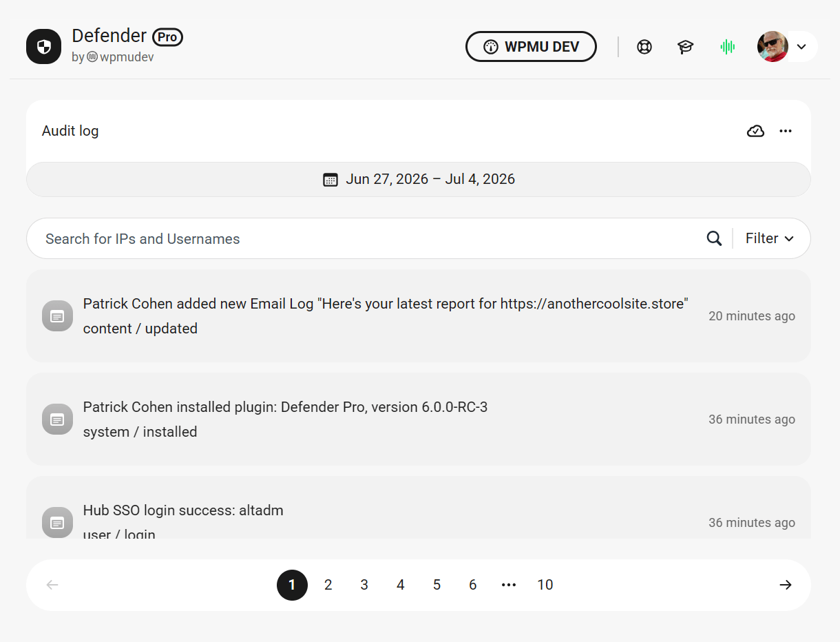Focus the Search for IPs and Usernames field
The height and width of the screenshot is (642, 840).
pyautogui.click(x=365, y=238)
